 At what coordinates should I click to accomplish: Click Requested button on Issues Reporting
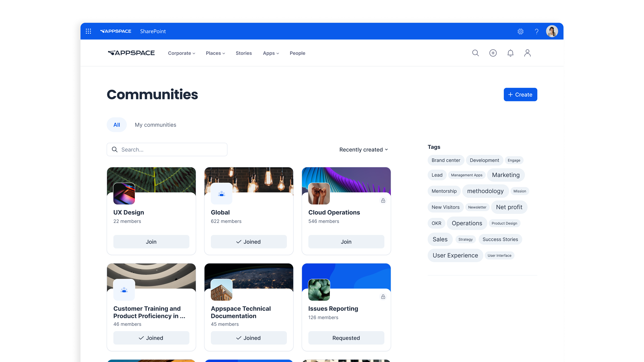click(x=346, y=338)
